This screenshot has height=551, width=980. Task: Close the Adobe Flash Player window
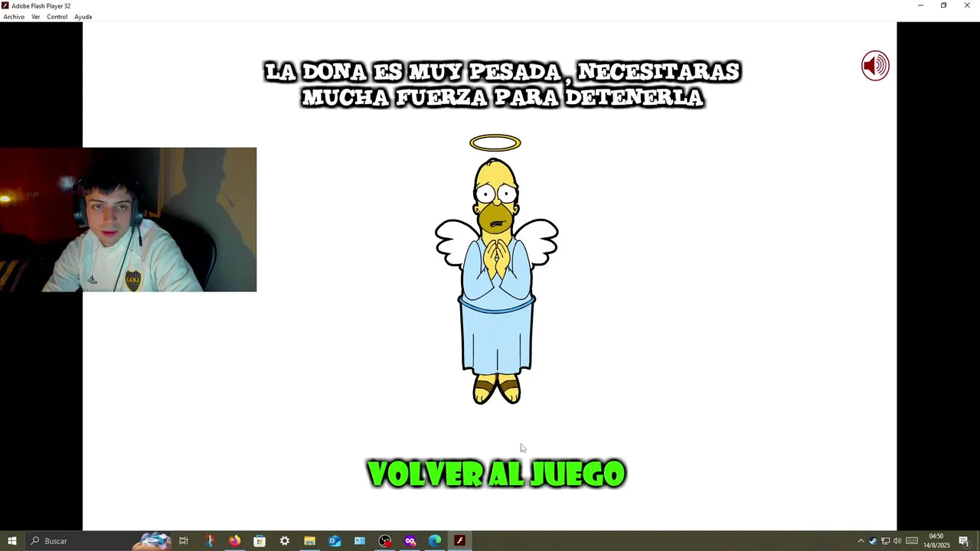[x=967, y=5]
